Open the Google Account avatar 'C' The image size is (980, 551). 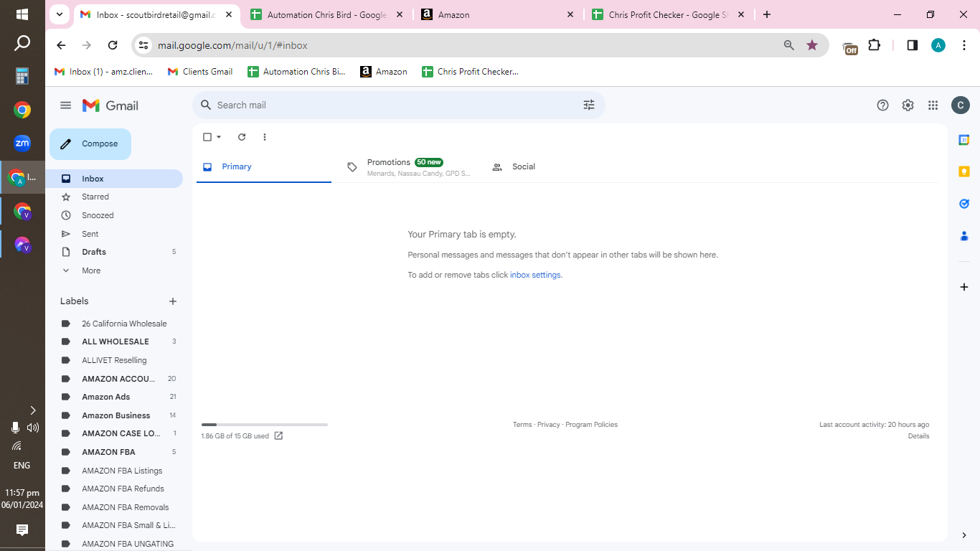961,105
